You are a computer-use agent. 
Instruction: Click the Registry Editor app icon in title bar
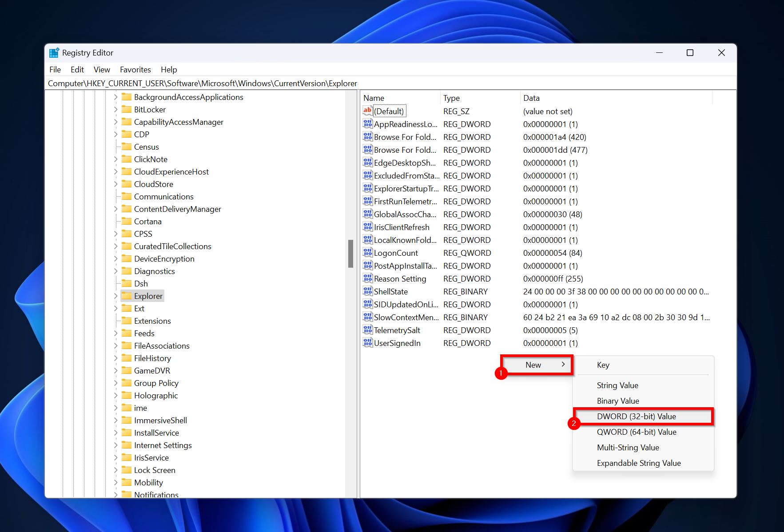[x=54, y=53]
